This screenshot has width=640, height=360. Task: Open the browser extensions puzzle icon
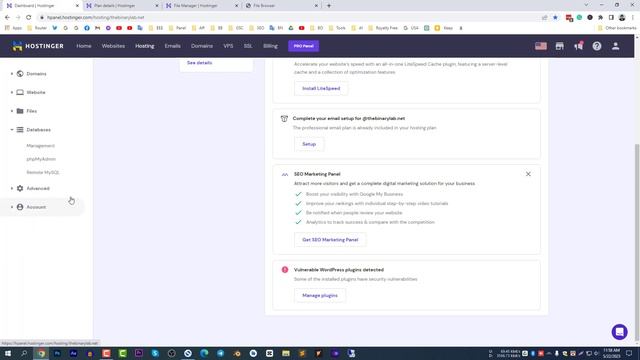(x=600, y=18)
